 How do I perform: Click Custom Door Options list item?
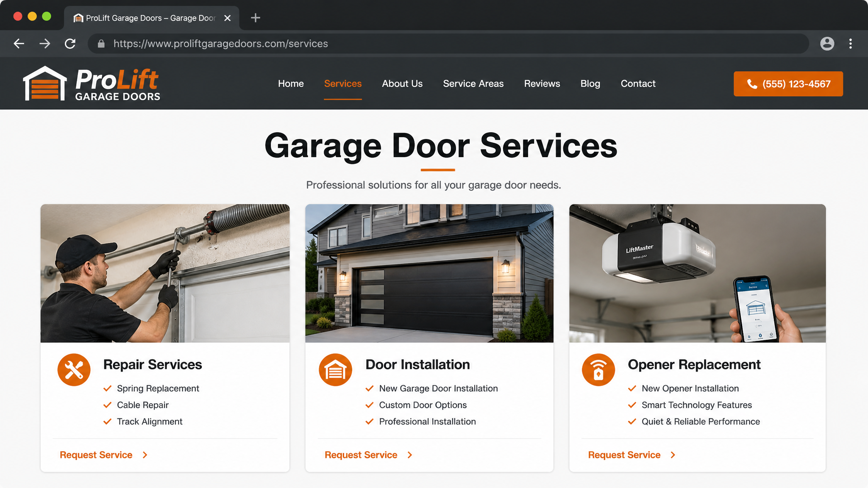tap(423, 405)
